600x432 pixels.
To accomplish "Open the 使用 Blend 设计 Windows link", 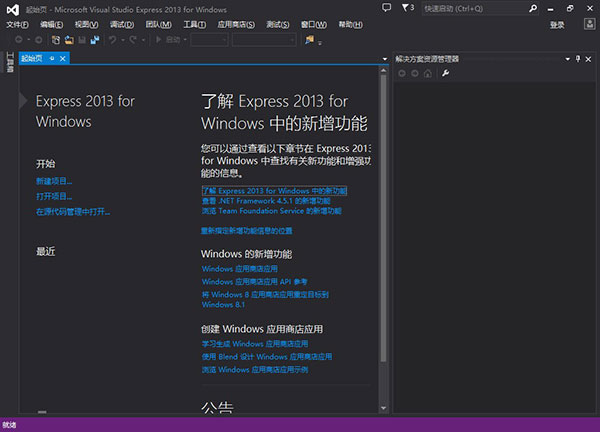I will pos(267,357).
